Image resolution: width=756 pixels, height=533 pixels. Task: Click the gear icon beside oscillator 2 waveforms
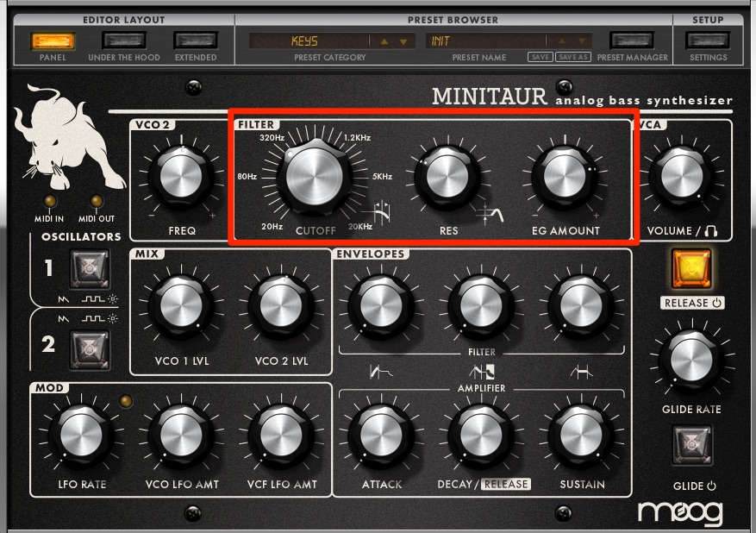112,319
